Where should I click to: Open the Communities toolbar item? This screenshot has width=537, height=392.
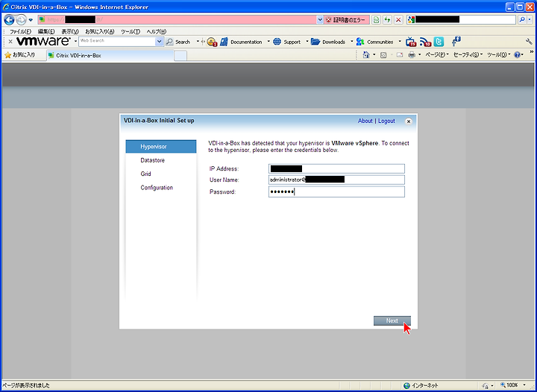(x=374, y=42)
